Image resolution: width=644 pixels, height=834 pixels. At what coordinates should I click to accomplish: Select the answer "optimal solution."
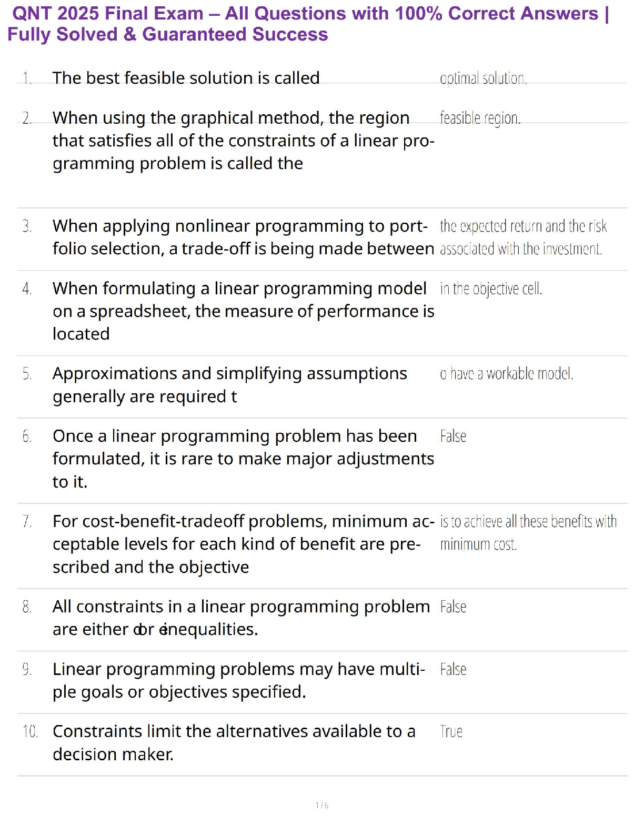[x=483, y=78]
